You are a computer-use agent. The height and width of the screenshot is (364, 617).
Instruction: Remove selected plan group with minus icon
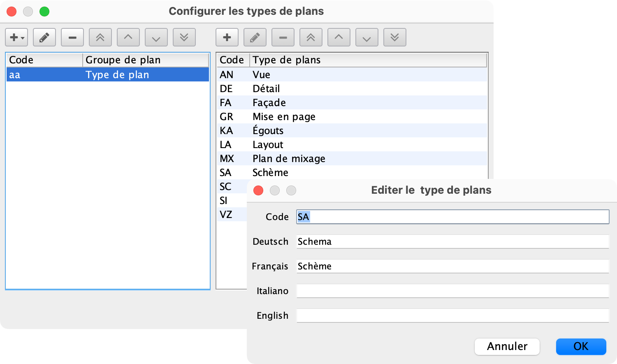[x=72, y=37]
